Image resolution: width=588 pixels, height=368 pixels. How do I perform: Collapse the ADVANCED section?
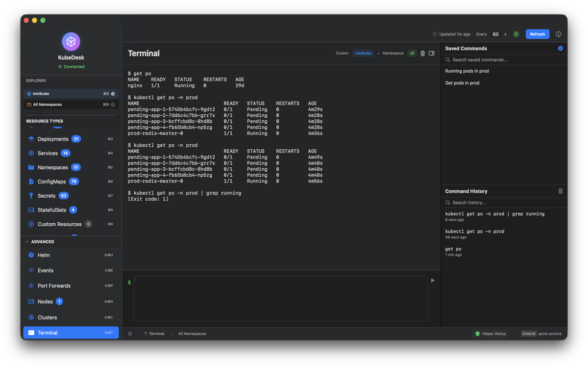coord(27,242)
